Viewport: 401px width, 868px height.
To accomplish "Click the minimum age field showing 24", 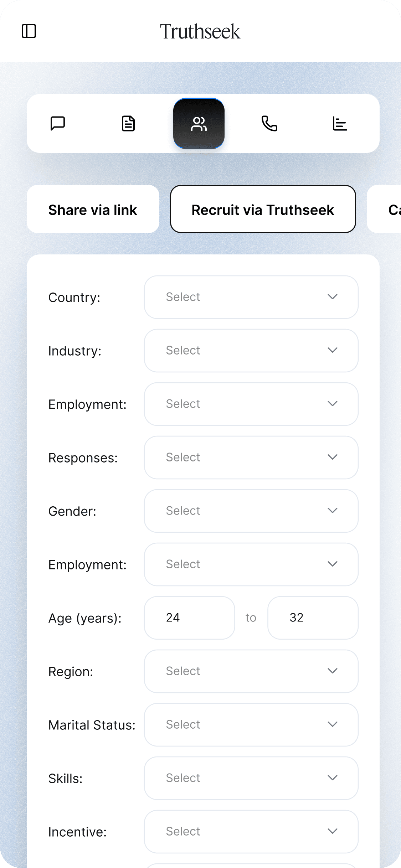I will click(x=189, y=618).
